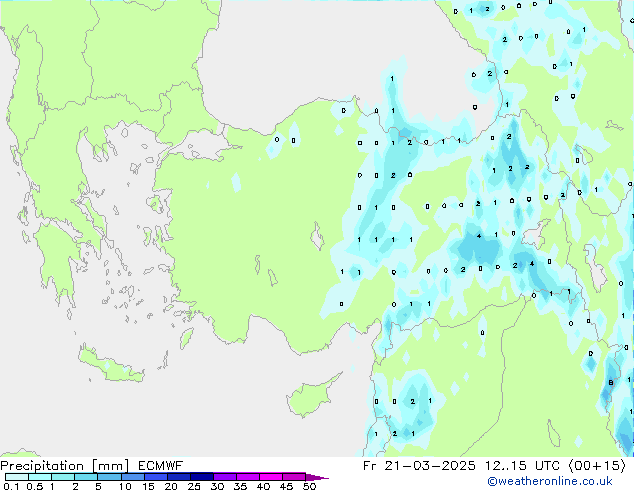
Task: Pick the 10–15 mm blue legend swatch
Action: tap(132, 477)
